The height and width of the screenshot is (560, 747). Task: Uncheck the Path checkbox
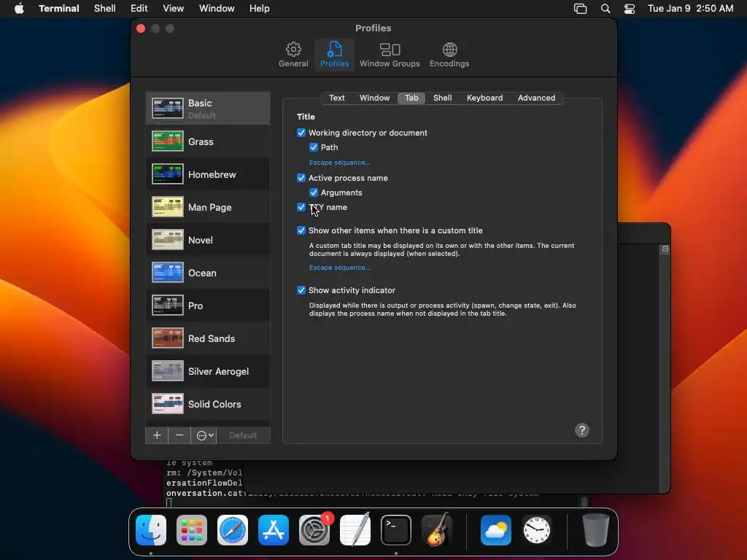314,147
